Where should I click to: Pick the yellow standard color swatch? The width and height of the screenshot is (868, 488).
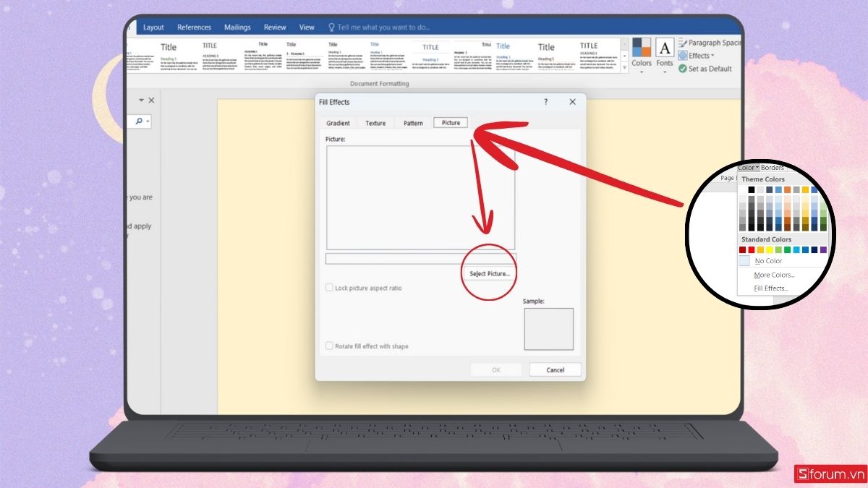pos(770,249)
